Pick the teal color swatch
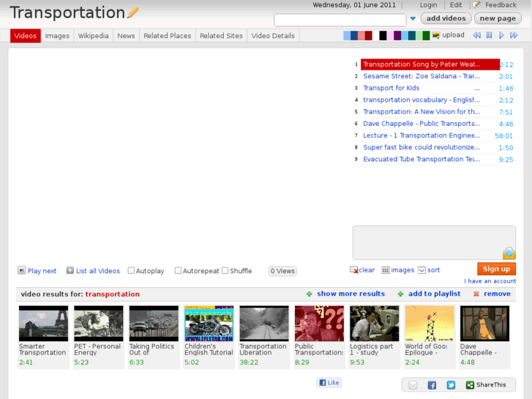Image resolution: width=532 pixels, height=399 pixels. tap(412, 35)
